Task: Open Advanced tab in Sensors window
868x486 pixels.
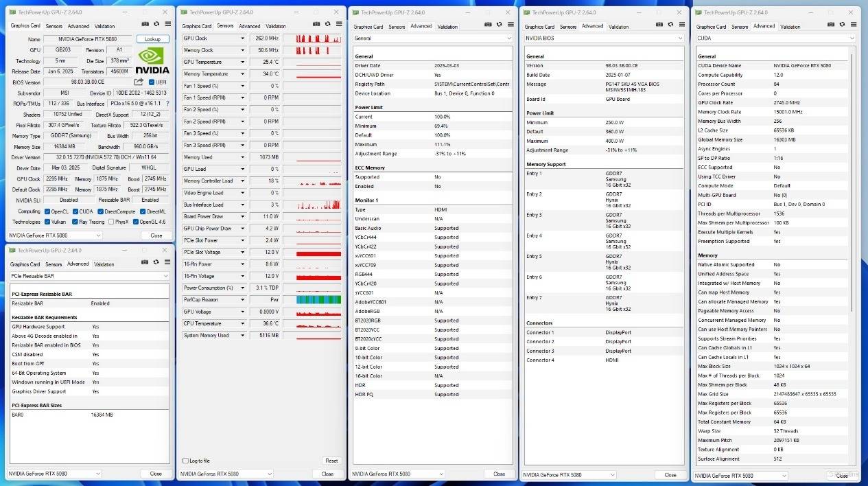Action: pos(249,26)
